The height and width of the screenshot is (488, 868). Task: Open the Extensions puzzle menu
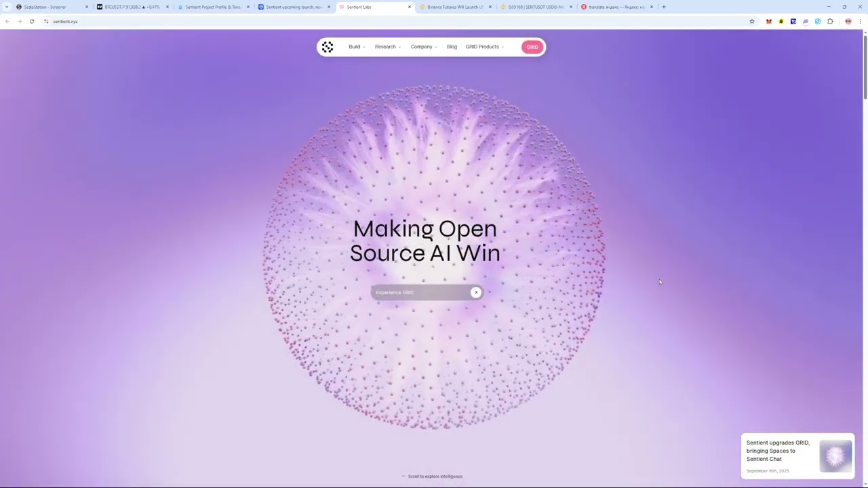click(830, 21)
